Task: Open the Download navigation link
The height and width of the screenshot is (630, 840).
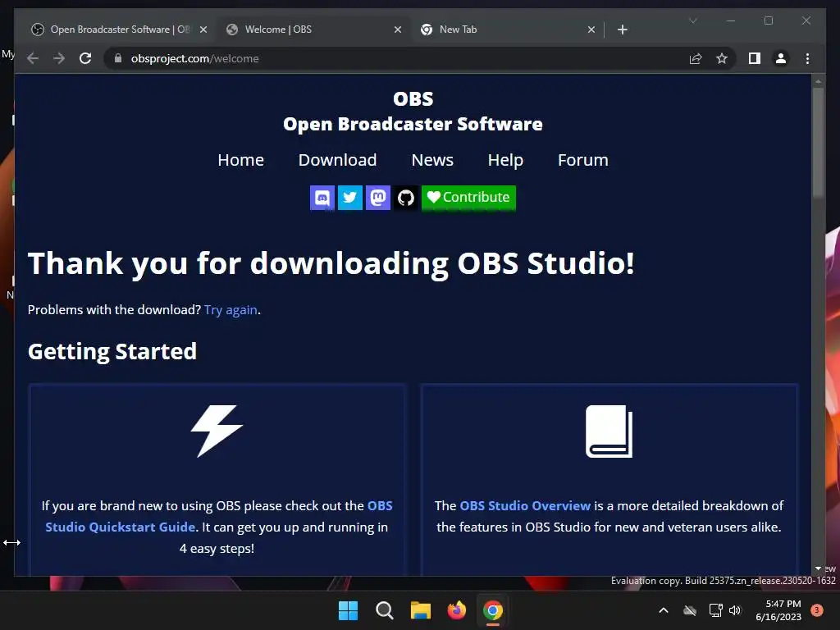Action: (337, 160)
